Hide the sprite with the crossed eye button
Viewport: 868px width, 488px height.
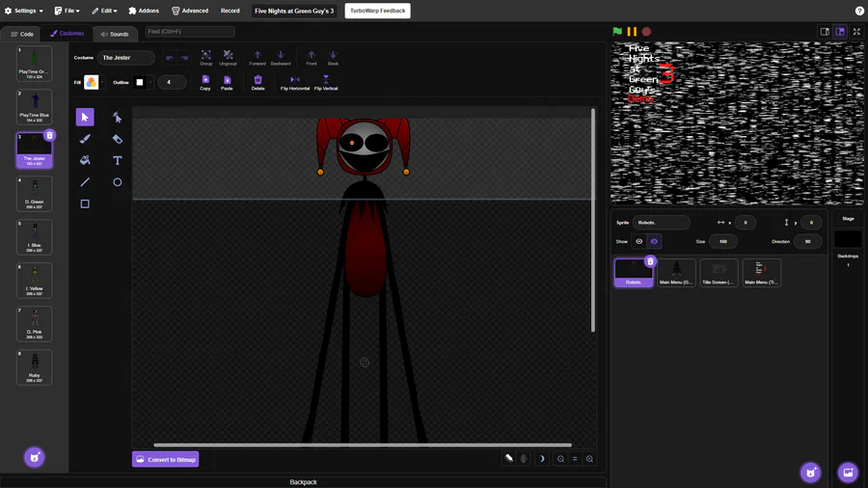click(654, 241)
